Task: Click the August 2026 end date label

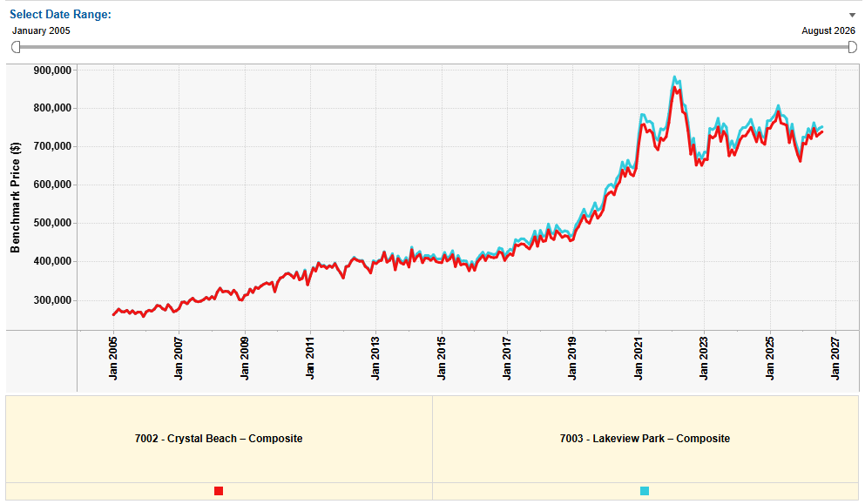Action: 828,30
